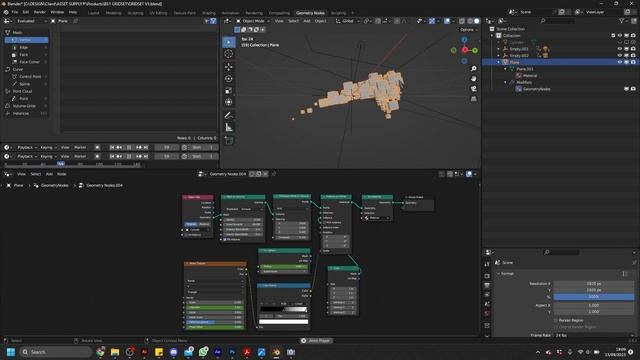The image size is (640, 360).
Task: Open the Object Mode dropdown
Action: click(x=253, y=21)
